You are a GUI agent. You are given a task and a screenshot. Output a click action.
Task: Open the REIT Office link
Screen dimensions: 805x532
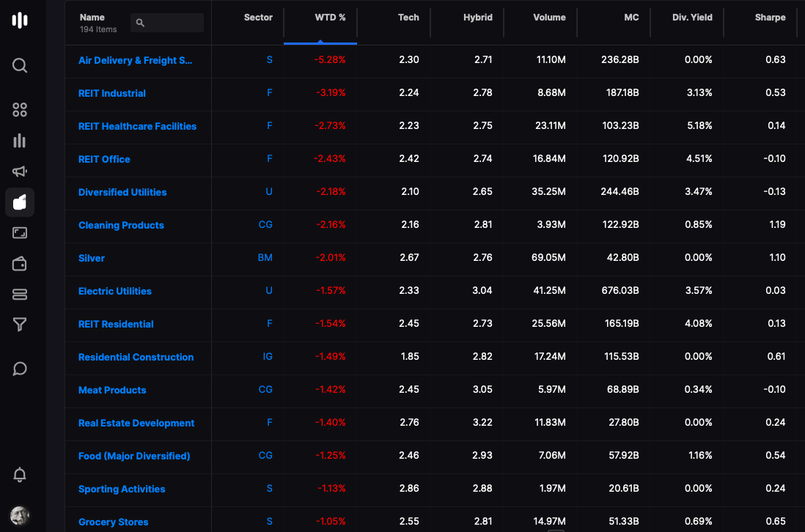pyautogui.click(x=104, y=159)
